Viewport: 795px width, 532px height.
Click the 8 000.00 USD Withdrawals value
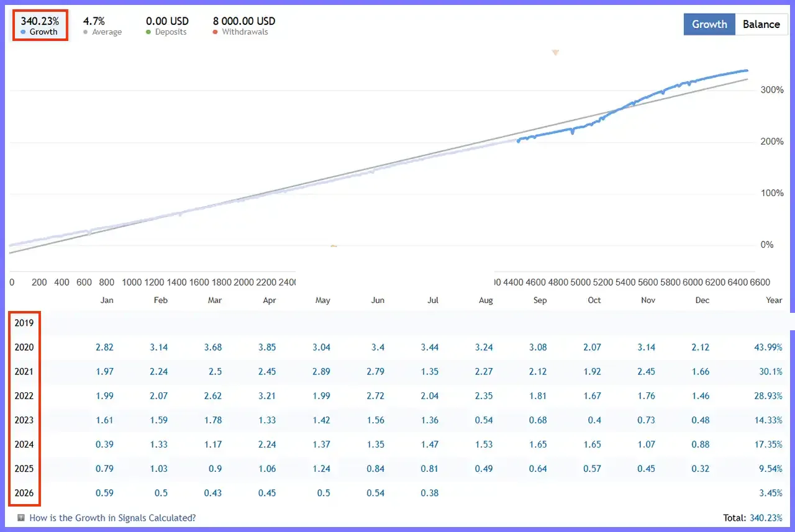(244, 21)
